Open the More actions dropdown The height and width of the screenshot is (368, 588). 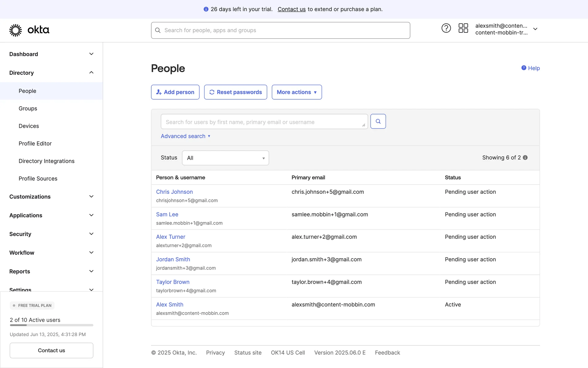(x=296, y=92)
